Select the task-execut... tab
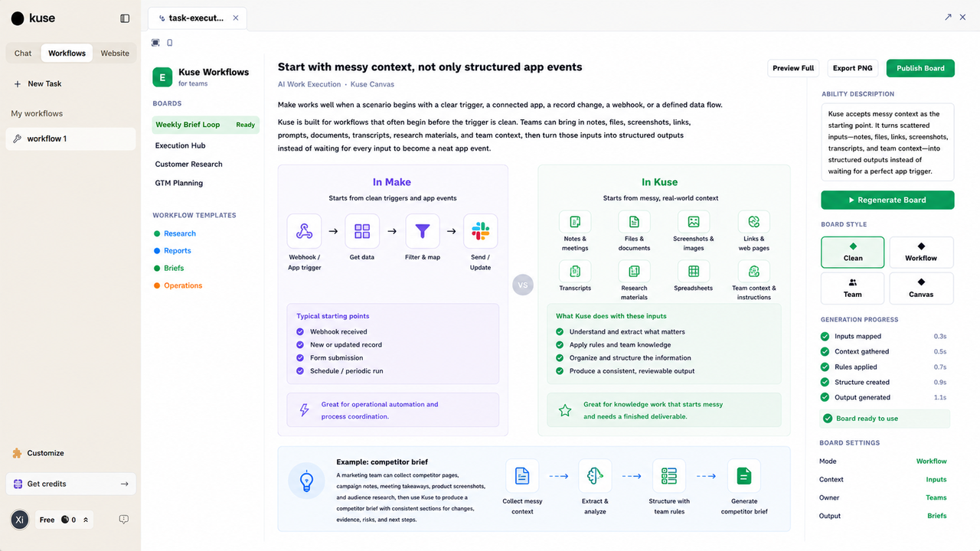The image size is (980, 551). click(x=198, y=18)
